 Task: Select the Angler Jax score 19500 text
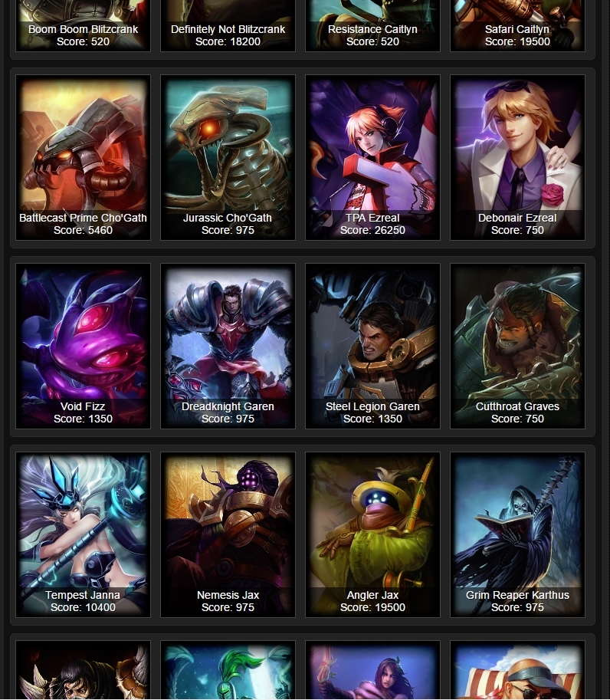coord(372,607)
